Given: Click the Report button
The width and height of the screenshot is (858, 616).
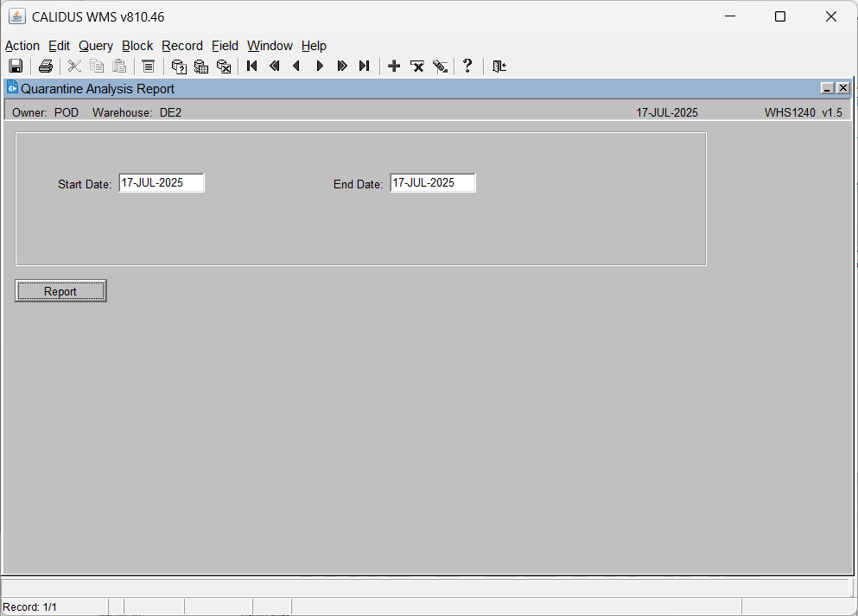Looking at the screenshot, I should [x=60, y=291].
